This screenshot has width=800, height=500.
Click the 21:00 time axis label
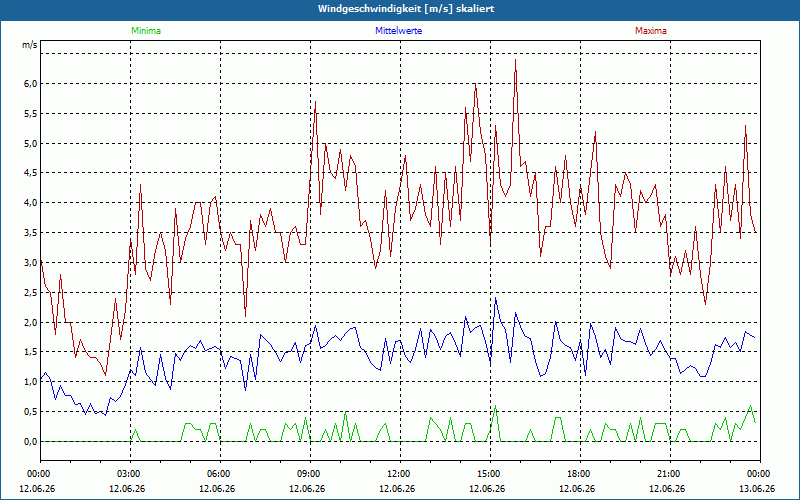[x=670, y=474]
